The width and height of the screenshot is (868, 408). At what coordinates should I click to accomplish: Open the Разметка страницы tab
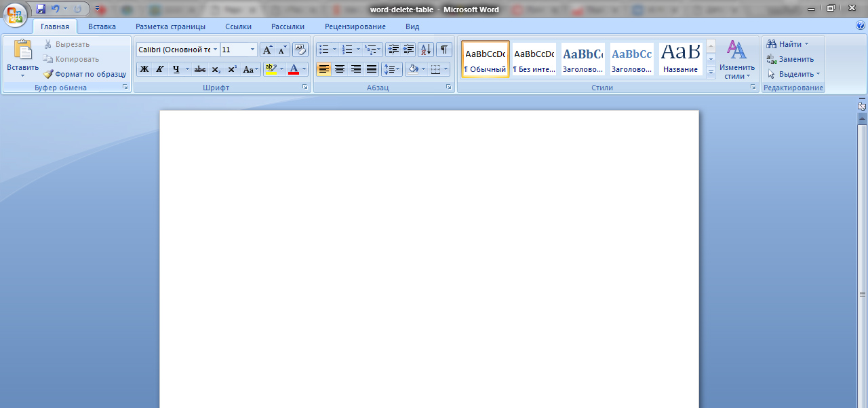tap(170, 26)
